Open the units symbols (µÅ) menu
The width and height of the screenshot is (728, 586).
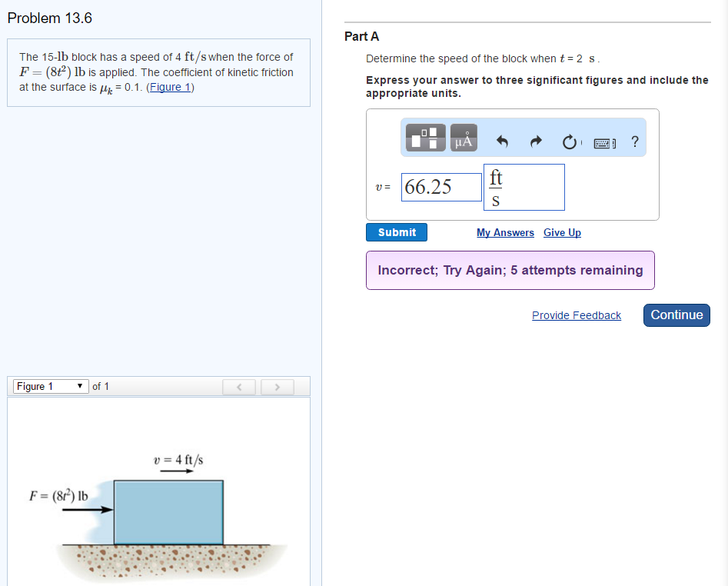pos(464,138)
